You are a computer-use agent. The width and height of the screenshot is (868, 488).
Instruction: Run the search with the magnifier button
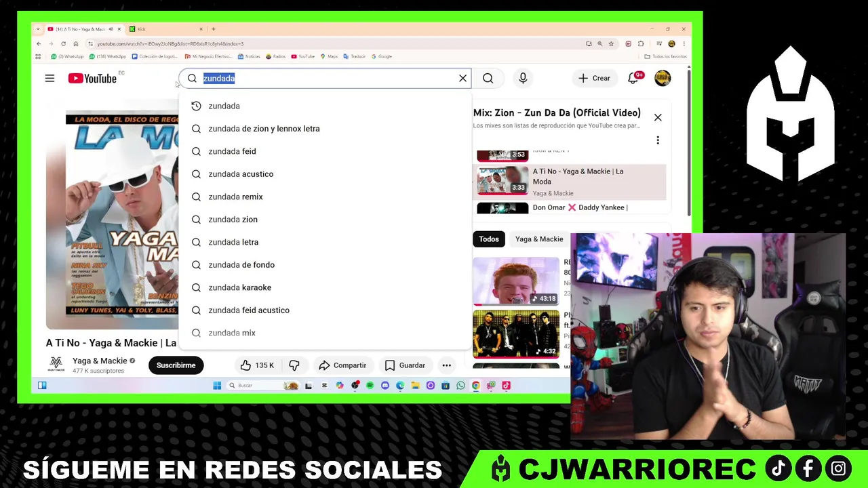pos(488,79)
